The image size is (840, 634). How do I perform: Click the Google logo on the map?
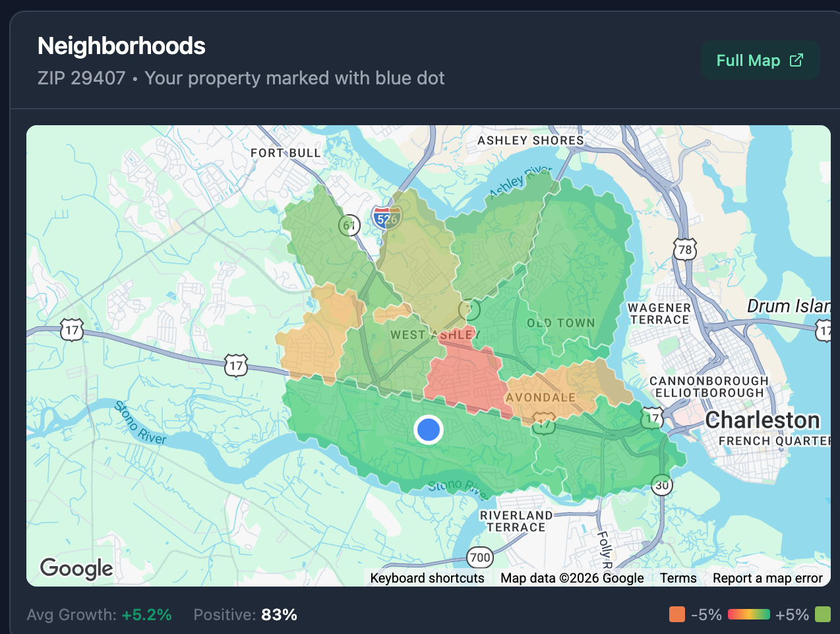pos(76,568)
